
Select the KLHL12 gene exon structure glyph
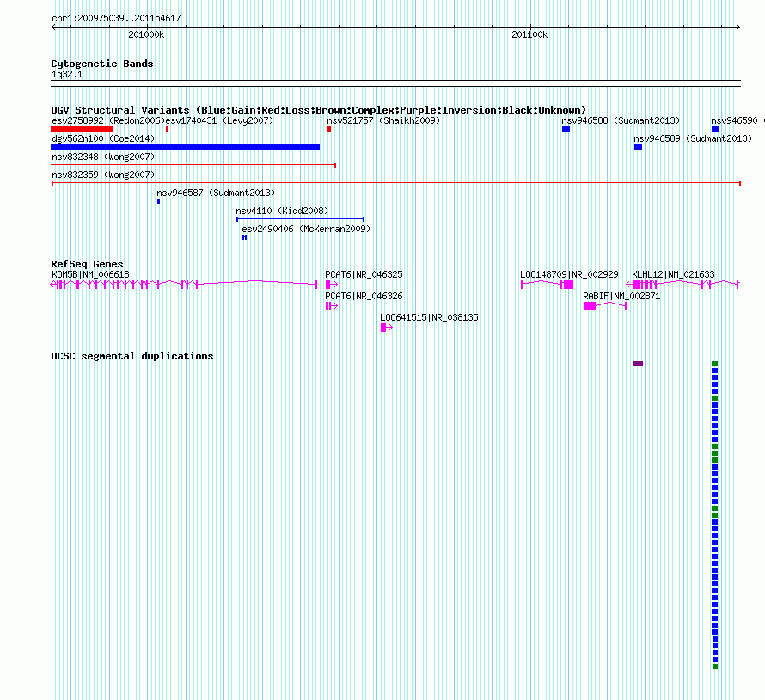coord(683,284)
